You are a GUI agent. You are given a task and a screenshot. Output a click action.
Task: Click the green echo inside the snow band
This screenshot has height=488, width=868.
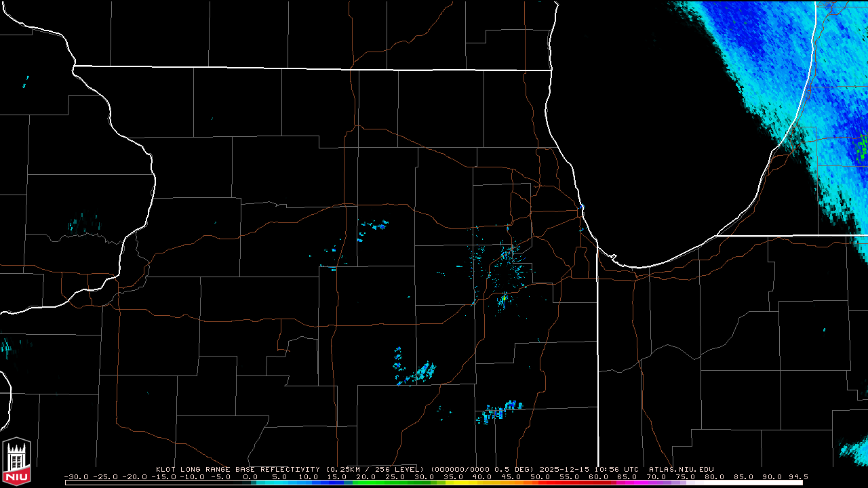tap(862, 146)
